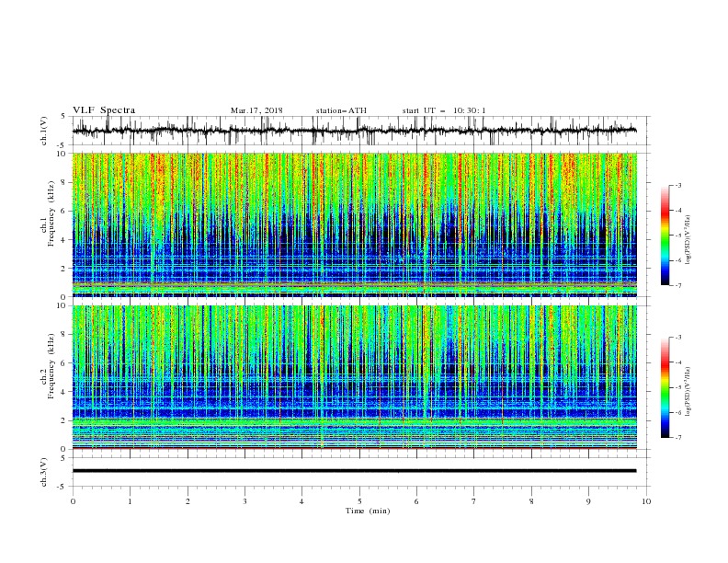
Task: Click the ch.2 frequency spectrogram panel
Action: point(355,377)
